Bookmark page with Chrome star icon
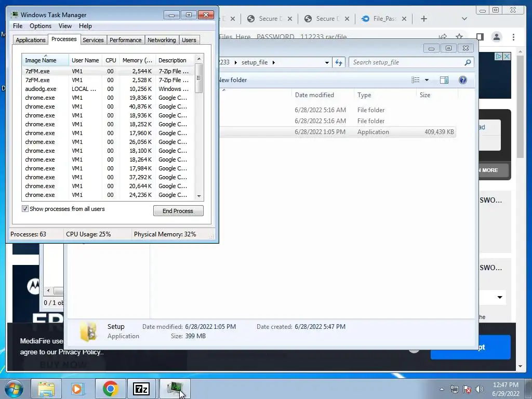532x399 pixels. (x=459, y=37)
